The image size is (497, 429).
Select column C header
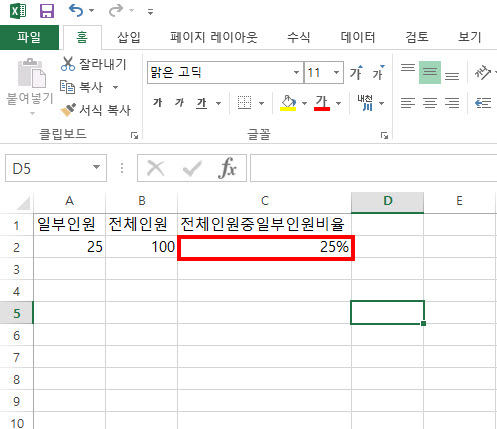265,201
